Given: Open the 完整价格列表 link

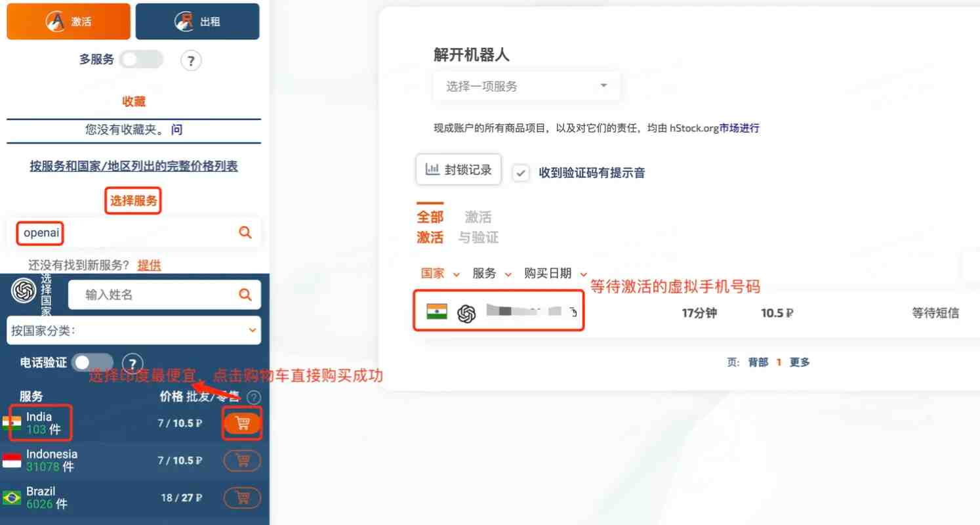Looking at the screenshot, I should click(x=133, y=165).
